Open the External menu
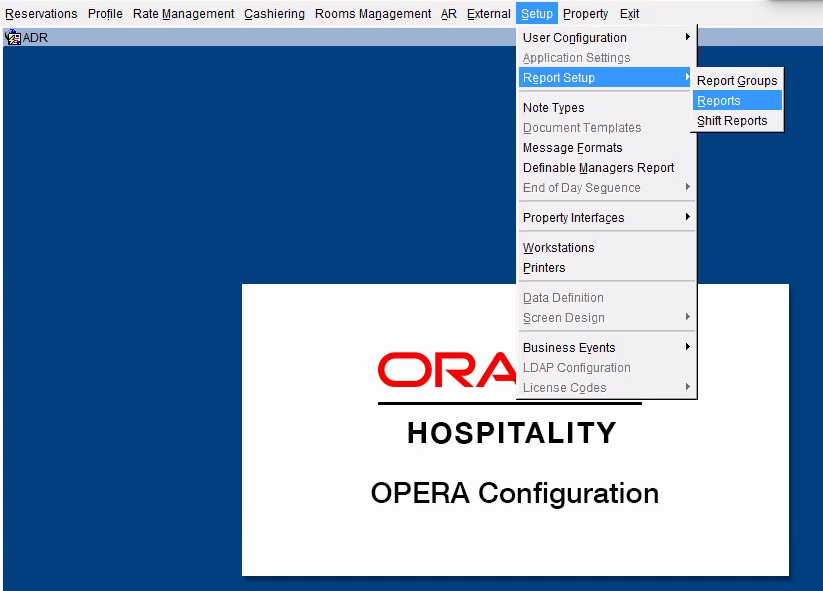Screen dimensions: 823x591 click(489, 14)
